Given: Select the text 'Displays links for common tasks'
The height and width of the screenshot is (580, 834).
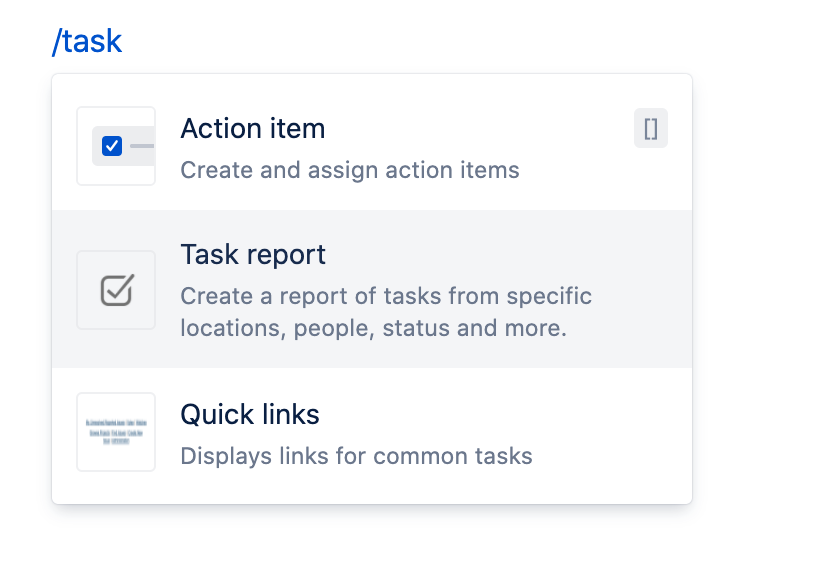Looking at the screenshot, I should pyautogui.click(x=354, y=456).
